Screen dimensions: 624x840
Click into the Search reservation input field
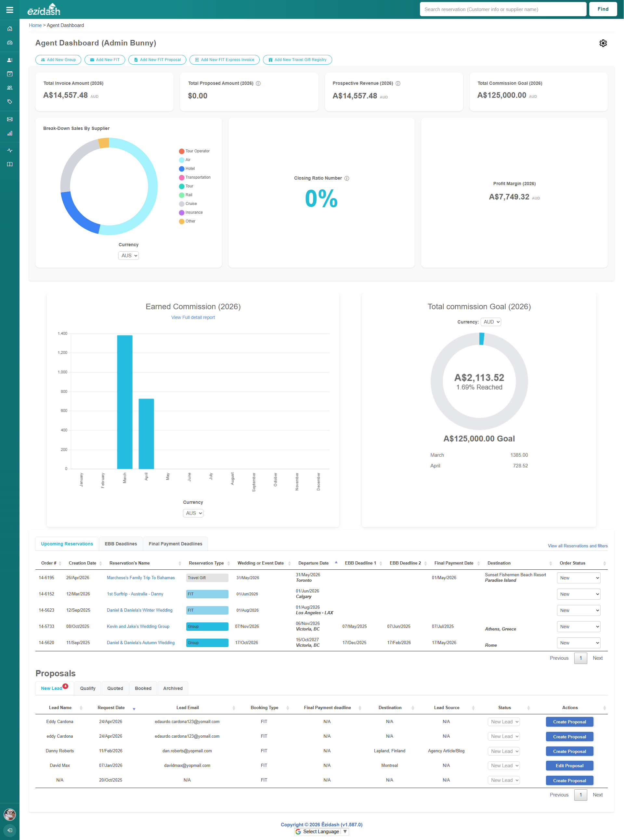click(x=503, y=9)
